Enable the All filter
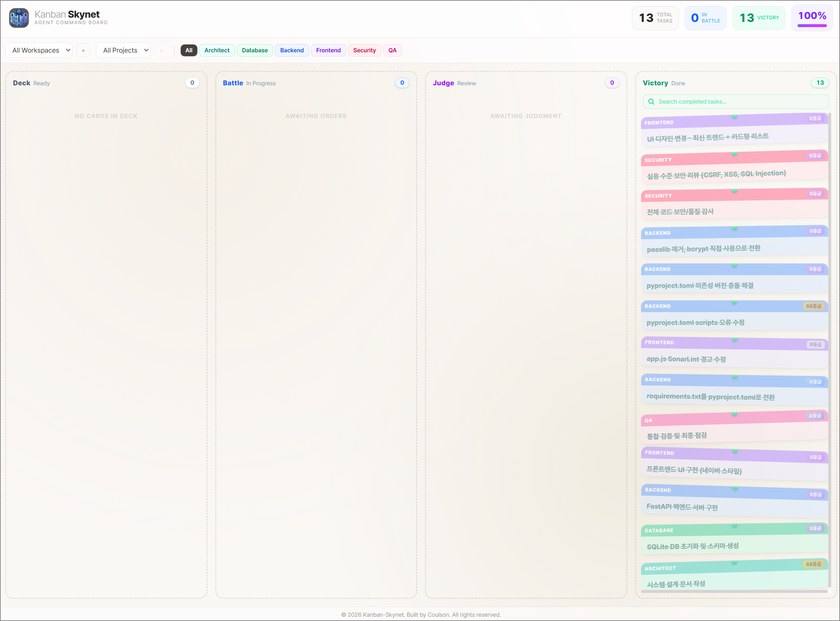Screen dimensions: 840x621 (189, 50)
